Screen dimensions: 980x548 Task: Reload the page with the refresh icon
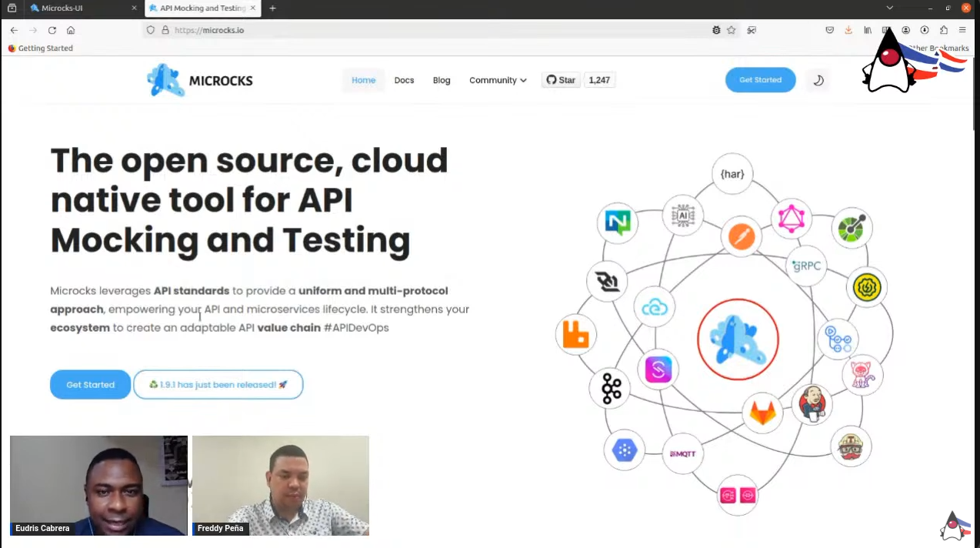tap(52, 30)
